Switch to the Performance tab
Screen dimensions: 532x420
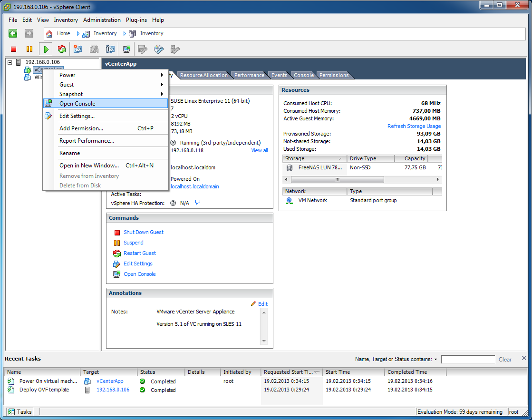click(249, 75)
